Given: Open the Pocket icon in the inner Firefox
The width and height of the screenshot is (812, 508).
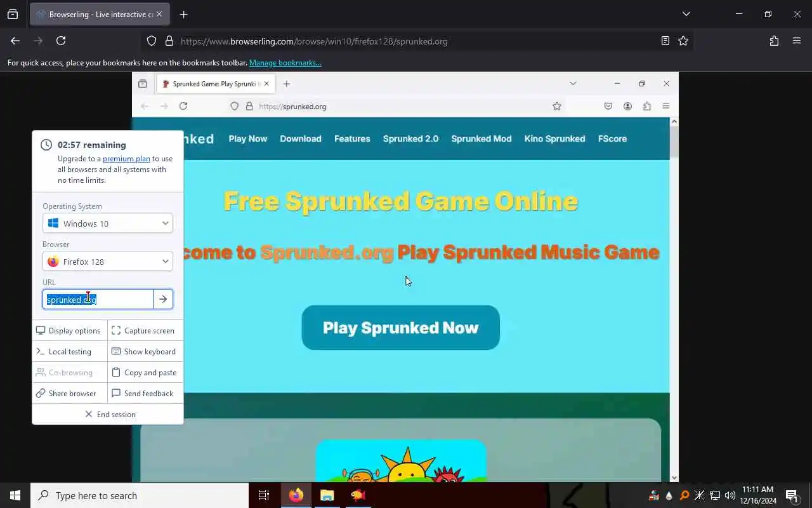Looking at the screenshot, I should point(608,106).
